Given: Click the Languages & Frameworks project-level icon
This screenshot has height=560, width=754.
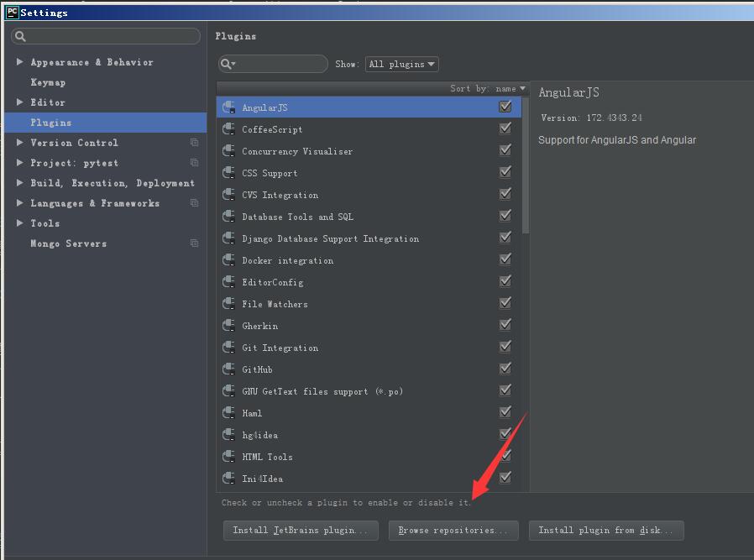Looking at the screenshot, I should (194, 203).
